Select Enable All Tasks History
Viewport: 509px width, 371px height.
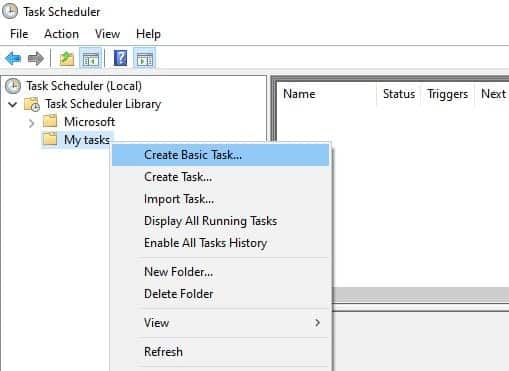220,243
